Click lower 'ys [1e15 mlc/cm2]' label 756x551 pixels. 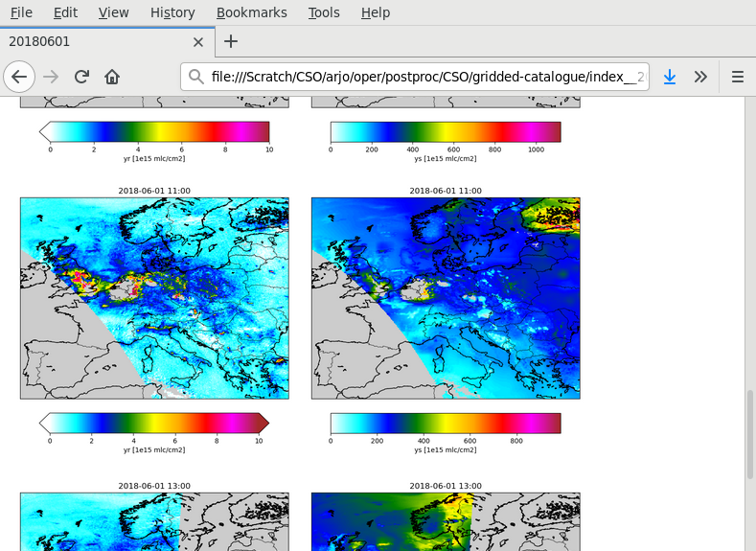[446, 449]
